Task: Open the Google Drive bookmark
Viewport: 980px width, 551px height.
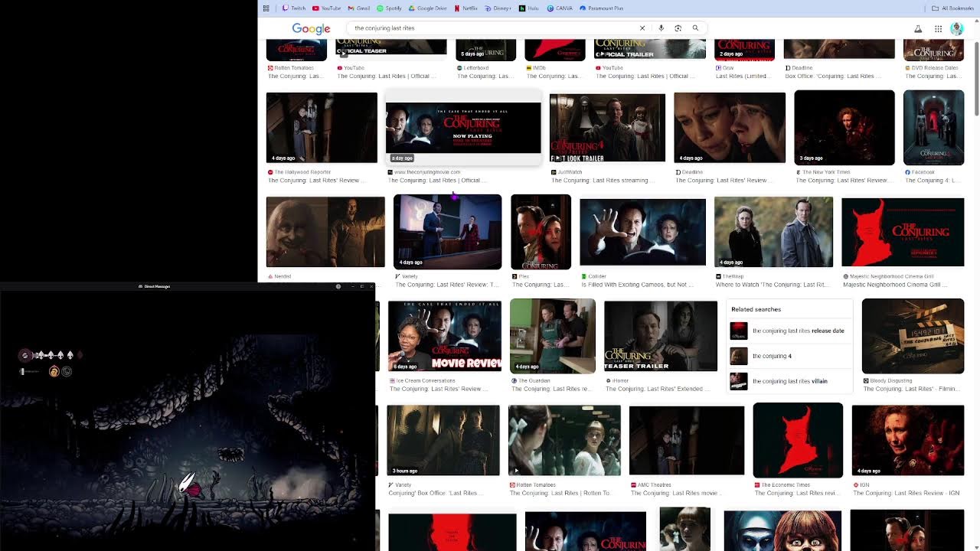Action: pyautogui.click(x=428, y=8)
